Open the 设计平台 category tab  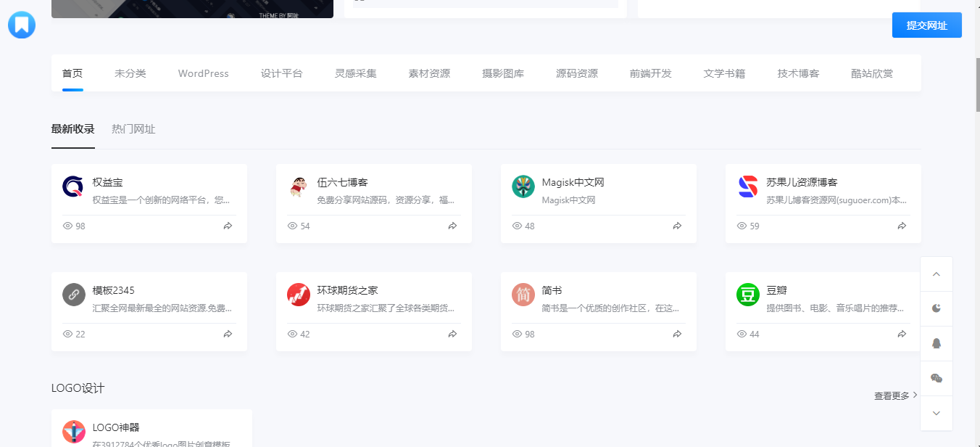click(x=282, y=73)
